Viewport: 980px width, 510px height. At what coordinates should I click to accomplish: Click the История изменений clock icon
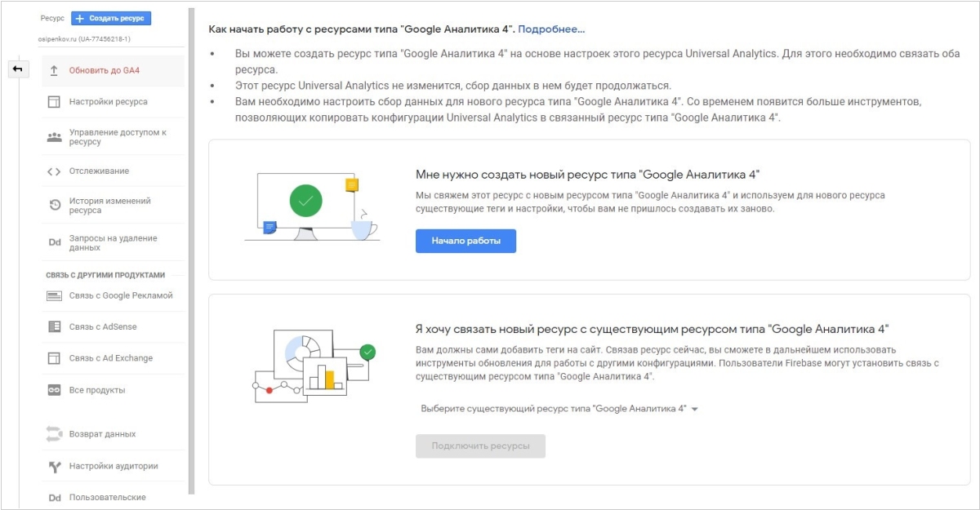tap(55, 205)
